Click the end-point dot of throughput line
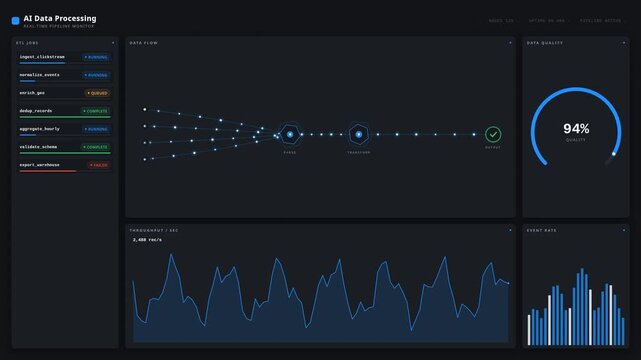The height and width of the screenshot is (360, 641). (x=509, y=283)
